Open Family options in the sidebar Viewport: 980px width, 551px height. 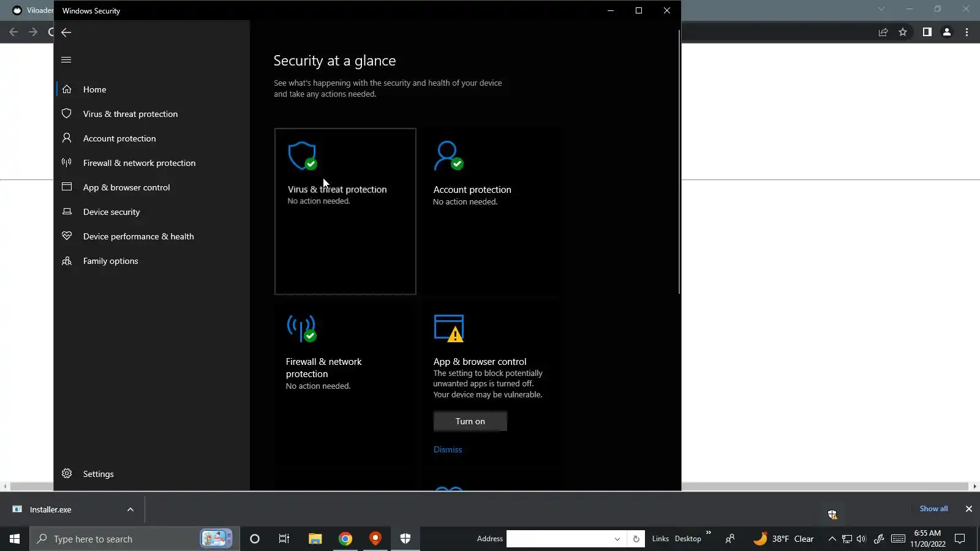pyautogui.click(x=153, y=261)
